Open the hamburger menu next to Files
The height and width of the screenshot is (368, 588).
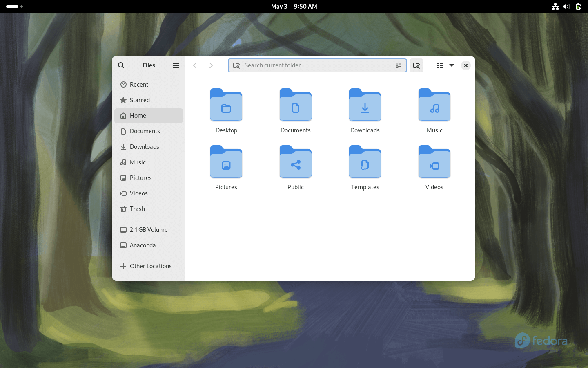pos(176,65)
